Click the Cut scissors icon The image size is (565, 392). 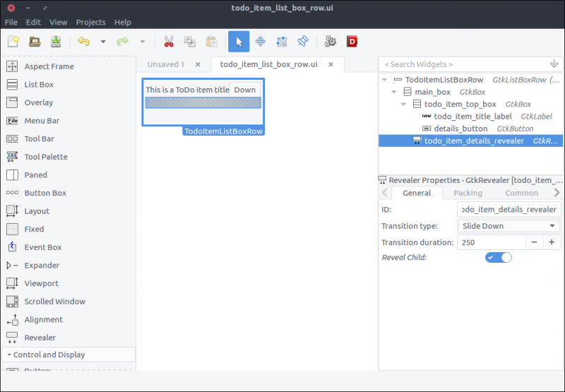click(x=169, y=42)
